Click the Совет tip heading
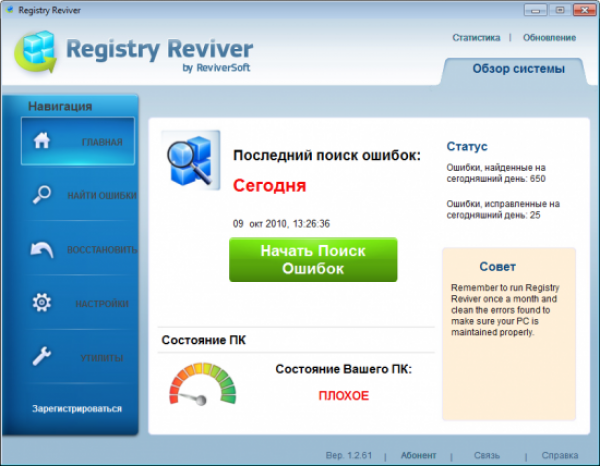The image size is (600, 466). pos(497,267)
